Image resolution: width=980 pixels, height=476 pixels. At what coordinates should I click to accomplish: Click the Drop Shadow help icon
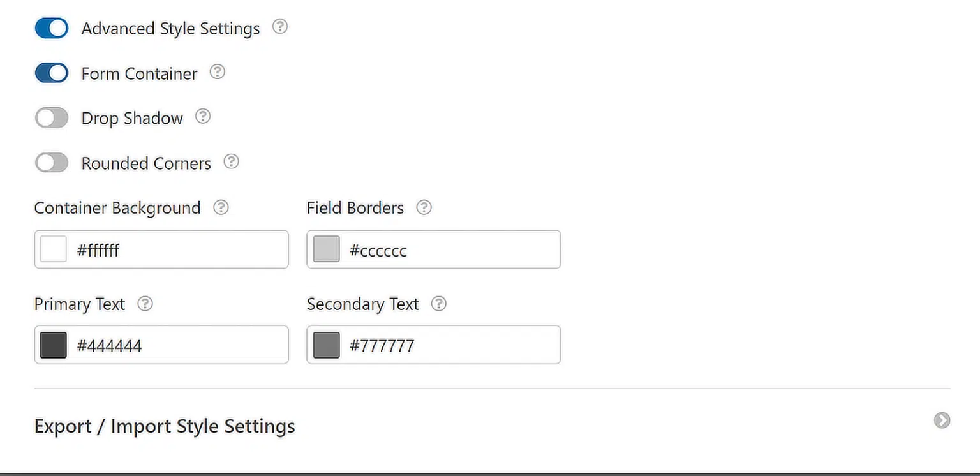(x=203, y=116)
